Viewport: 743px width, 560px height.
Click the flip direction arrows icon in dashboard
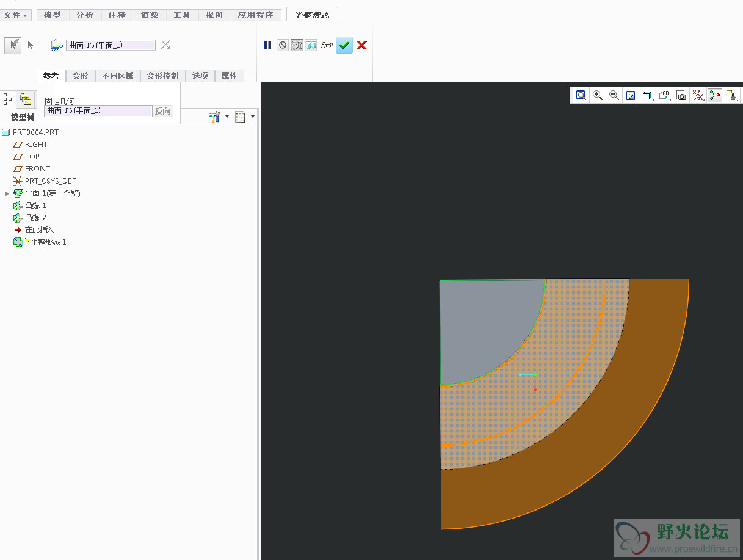pyautogui.click(x=165, y=45)
